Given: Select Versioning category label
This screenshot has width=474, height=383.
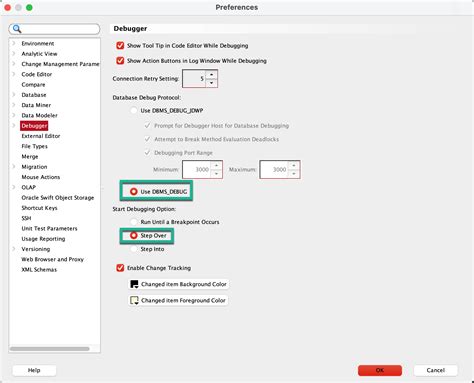Looking at the screenshot, I should tap(36, 249).
